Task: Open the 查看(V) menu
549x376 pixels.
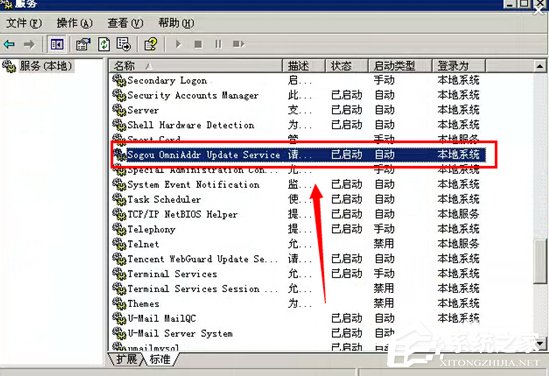Action: coord(125,23)
